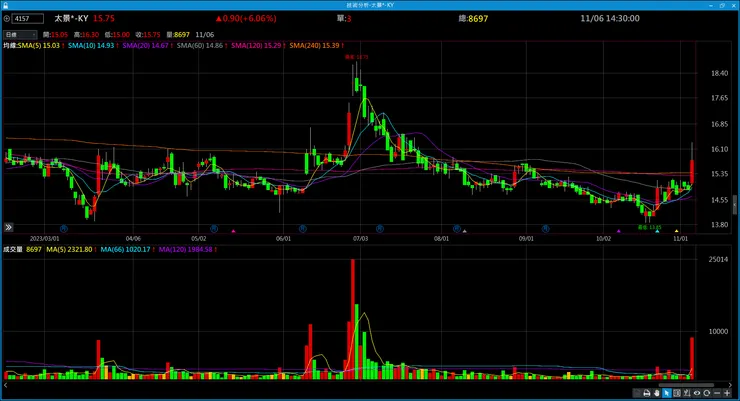Screen dimensions: 740x401
Task: Click the MA(5) 2321.80 volume label
Action: click(x=69, y=250)
